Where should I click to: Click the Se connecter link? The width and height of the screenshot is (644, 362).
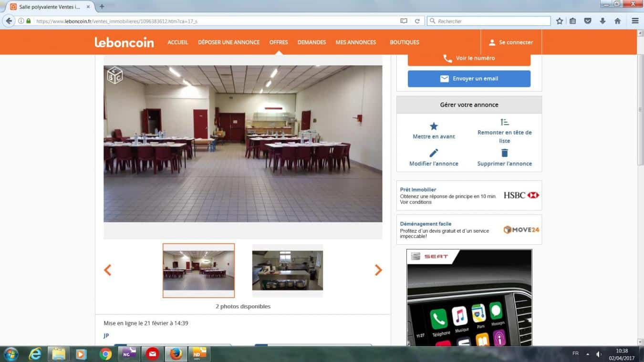[511, 42]
